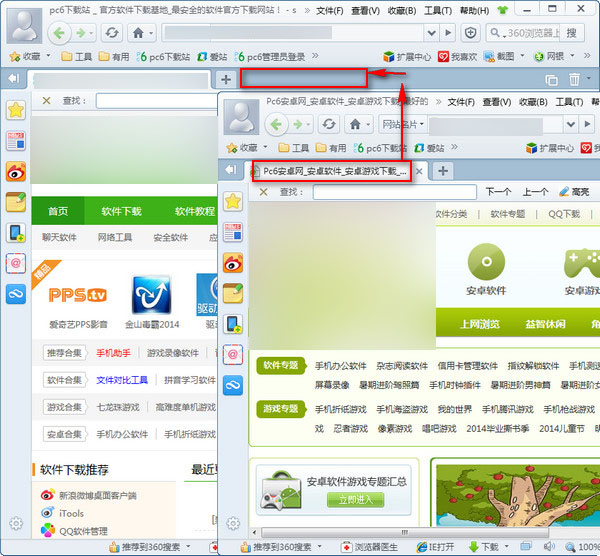Viewport: 600px width, 556px height.
Task: Open 扩展中心 extension center in rear window
Action: pyautogui.click(x=407, y=57)
